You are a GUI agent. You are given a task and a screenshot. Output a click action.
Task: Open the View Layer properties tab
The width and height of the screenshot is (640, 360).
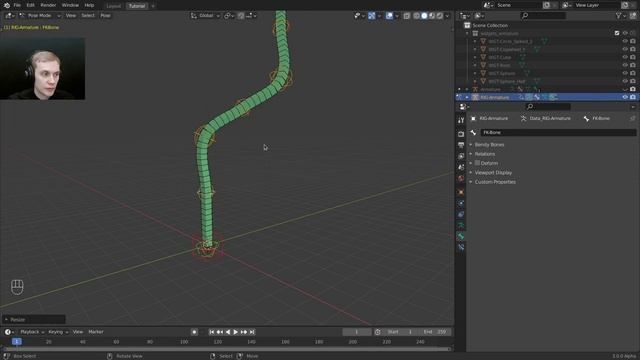461,156
